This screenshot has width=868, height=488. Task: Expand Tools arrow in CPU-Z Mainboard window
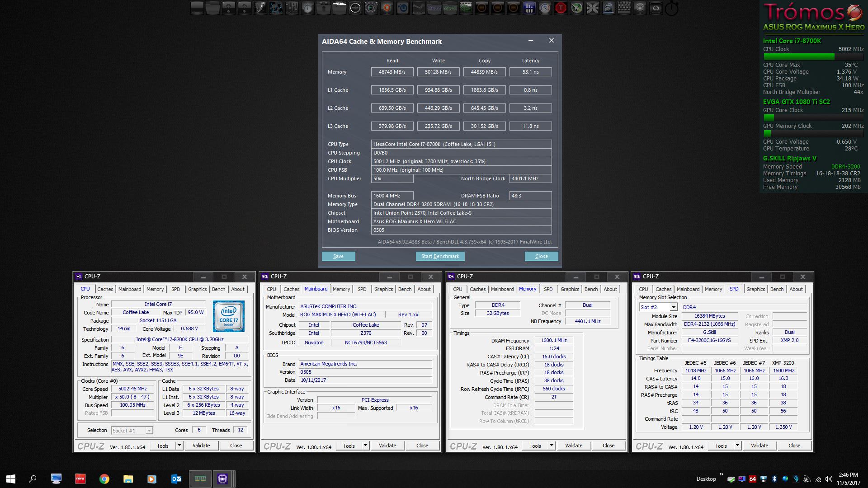pyautogui.click(x=365, y=446)
